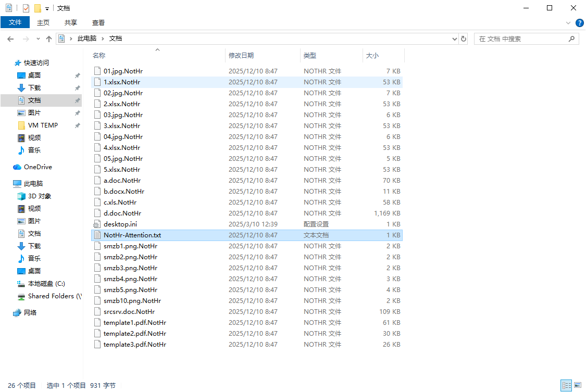Expand the ribbon with the chevron
The width and height of the screenshot is (586, 392).
[568, 23]
